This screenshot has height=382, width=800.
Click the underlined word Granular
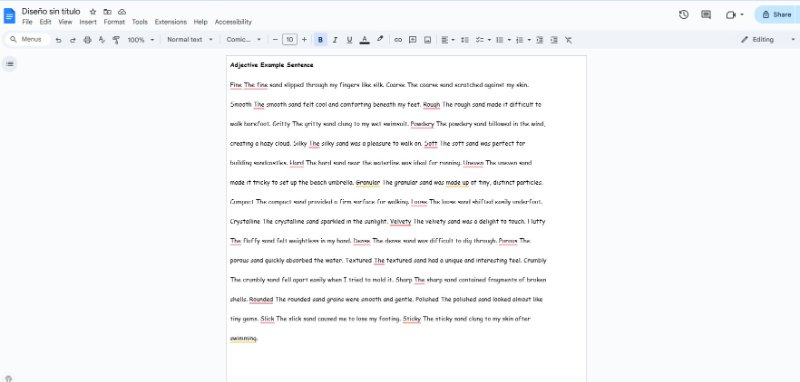[x=368, y=182]
